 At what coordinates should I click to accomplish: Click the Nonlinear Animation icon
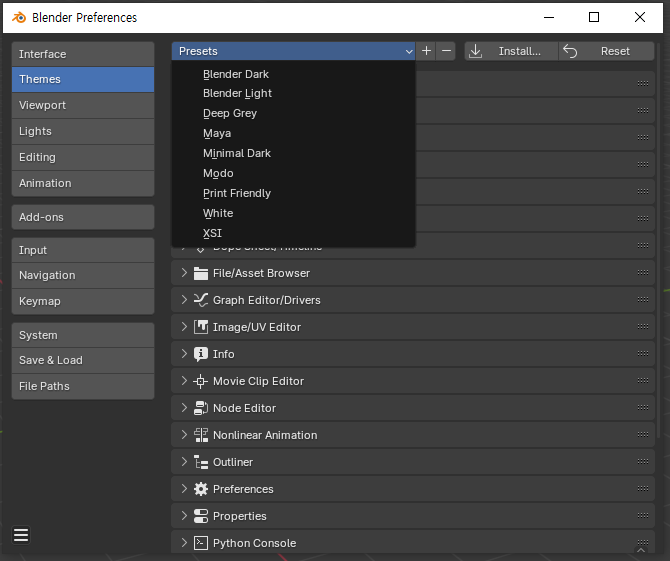pyautogui.click(x=200, y=435)
